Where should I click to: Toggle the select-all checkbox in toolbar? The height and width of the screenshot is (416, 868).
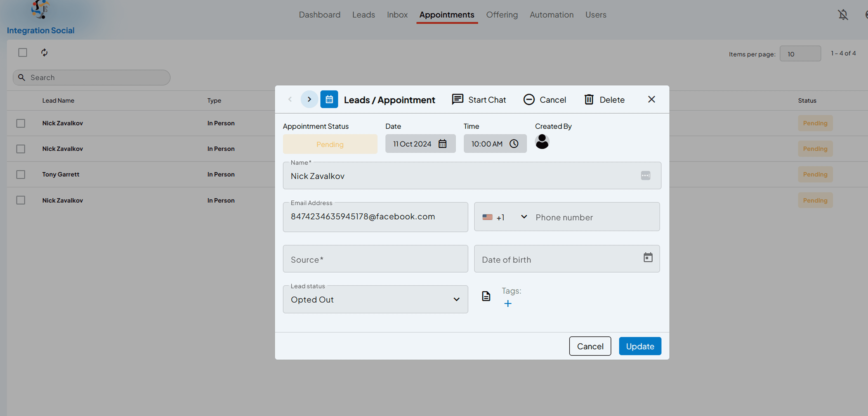pyautogui.click(x=23, y=53)
